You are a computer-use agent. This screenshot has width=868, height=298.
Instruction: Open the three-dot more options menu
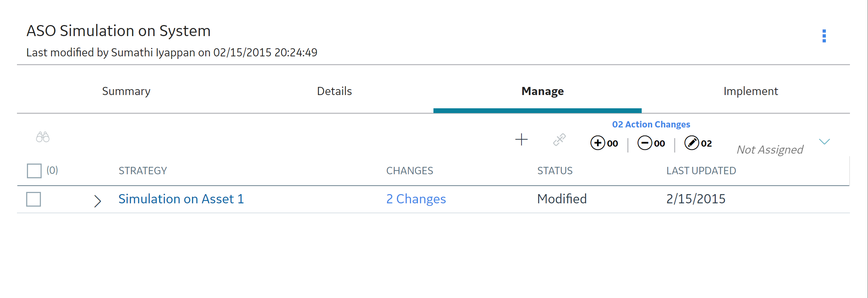[x=824, y=36]
